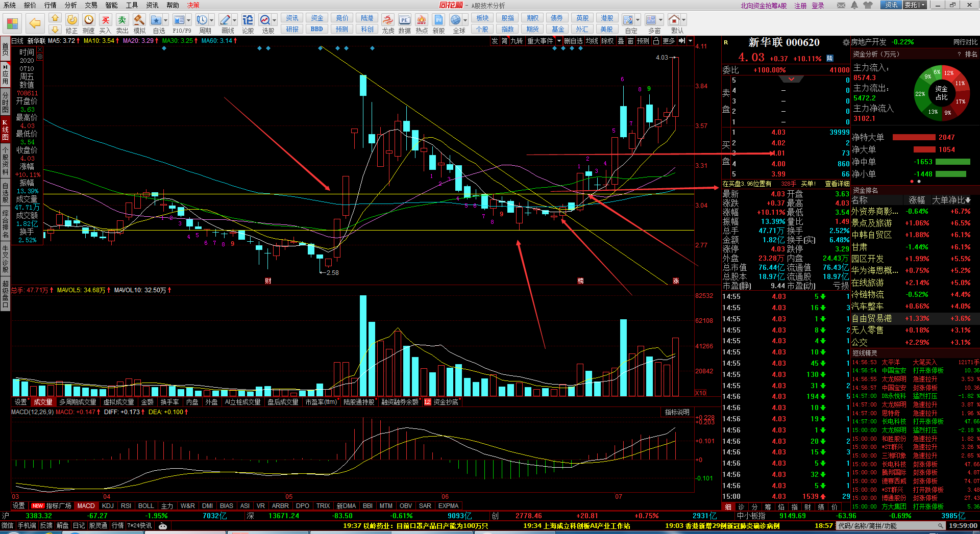The image size is (980, 534).
Task: Toggle the 简 simplified chart mode
Action: (x=504, y=41)
